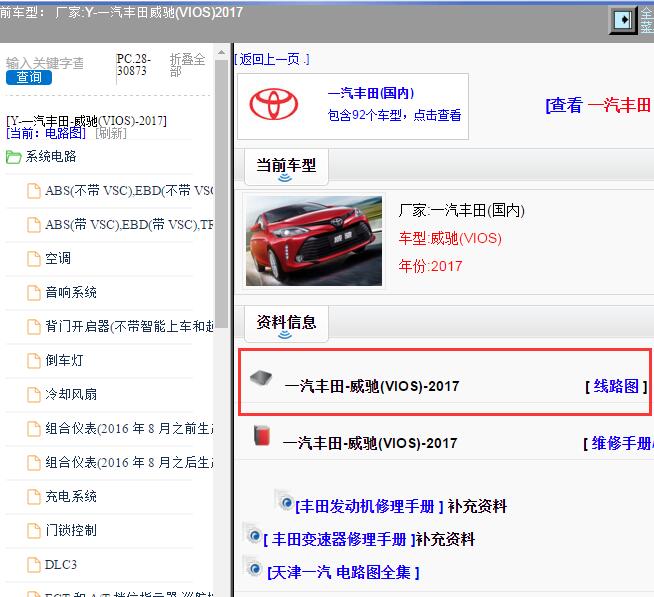This screenshot has width=654, height=597.
Task: Click the sidebar scrollbar up arrow
Action: click(221, 53)
